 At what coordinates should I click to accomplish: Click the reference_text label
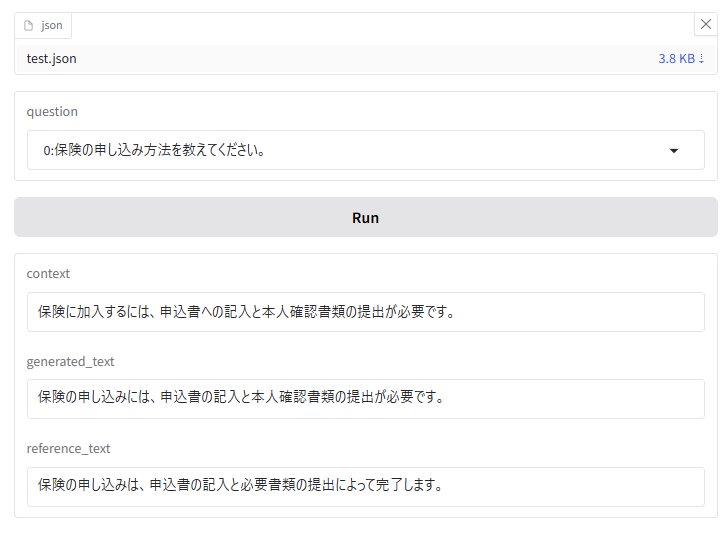click(x=68, y=449)
